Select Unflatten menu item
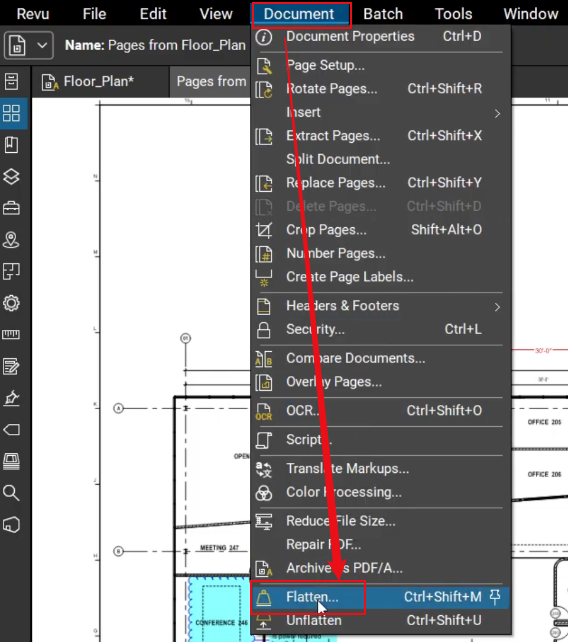 click(380, 621)
